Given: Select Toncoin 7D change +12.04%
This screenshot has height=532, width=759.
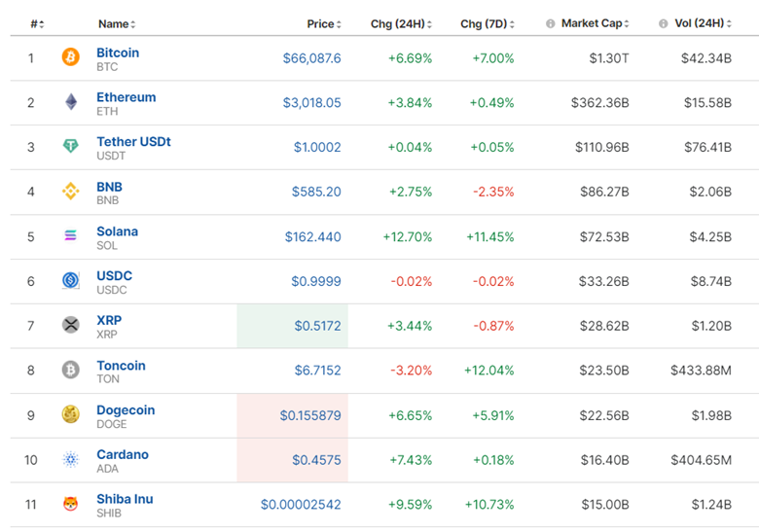Looking at the screenshot, I should (488, 370).
